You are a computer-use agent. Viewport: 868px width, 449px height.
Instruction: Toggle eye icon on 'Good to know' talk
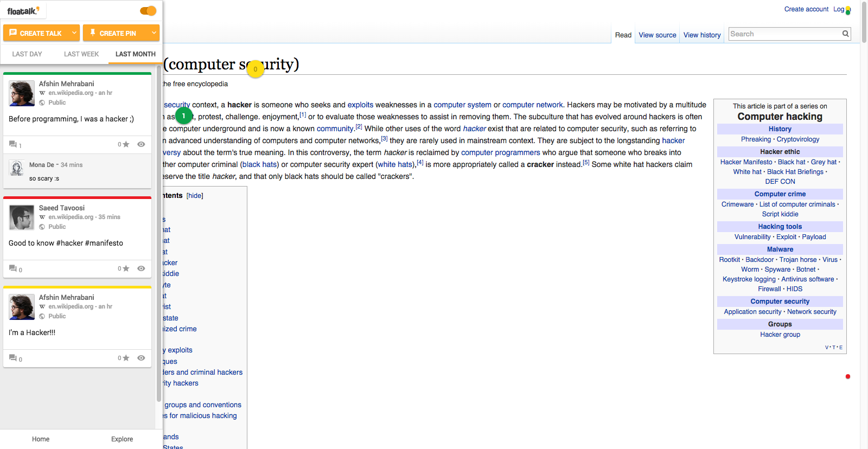pyautogui.click(x=141, y=268)
